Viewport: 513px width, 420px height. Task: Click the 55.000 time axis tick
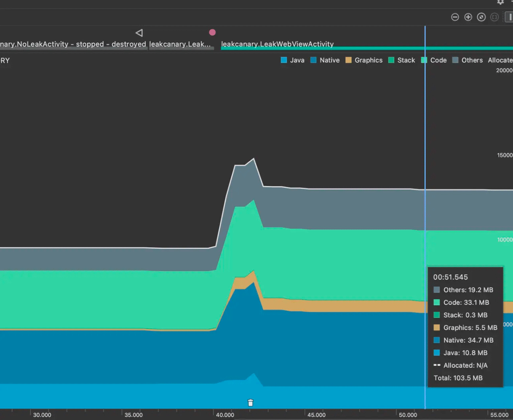500,415
